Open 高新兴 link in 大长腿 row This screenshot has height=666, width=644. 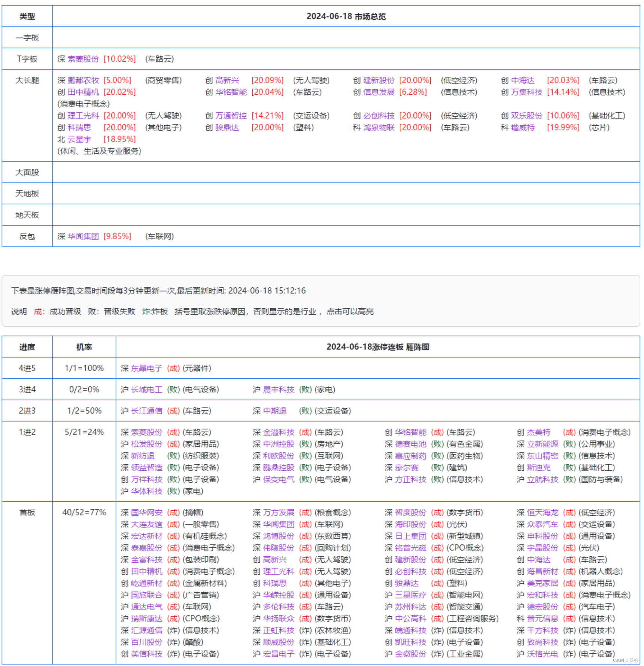(x=227, y=80)
